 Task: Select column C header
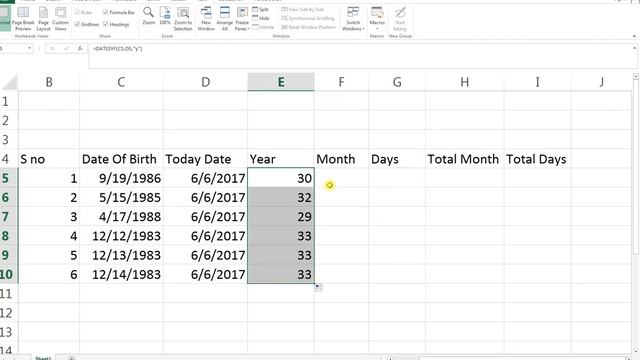click(121, 82)
